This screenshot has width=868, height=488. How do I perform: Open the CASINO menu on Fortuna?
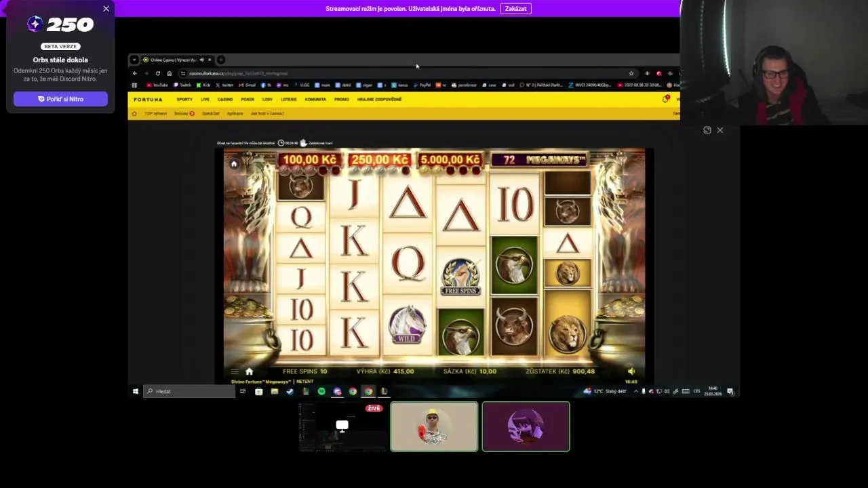[225, 100]
